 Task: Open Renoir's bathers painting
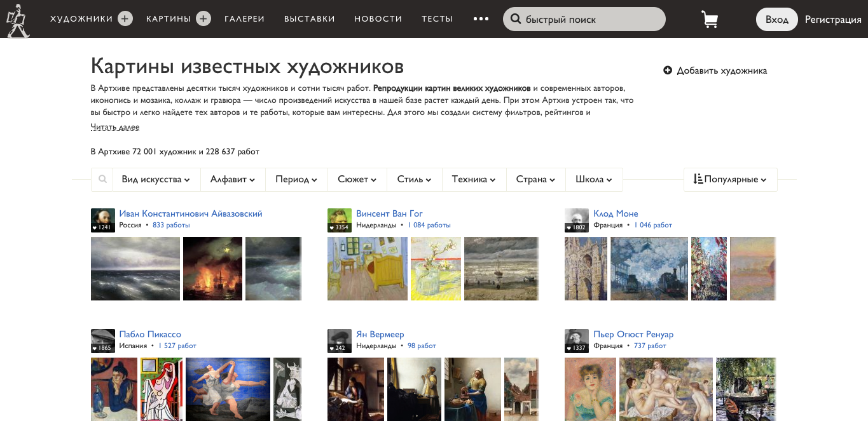(666, 389)
